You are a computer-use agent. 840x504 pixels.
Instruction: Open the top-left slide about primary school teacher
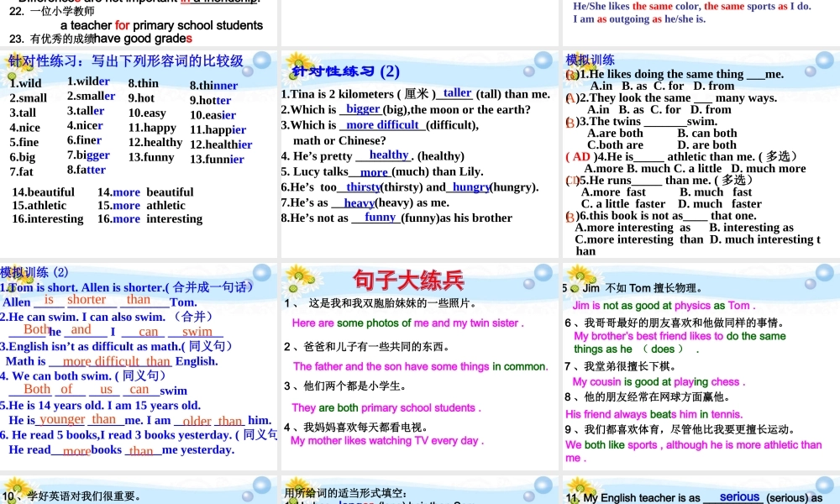139,23
